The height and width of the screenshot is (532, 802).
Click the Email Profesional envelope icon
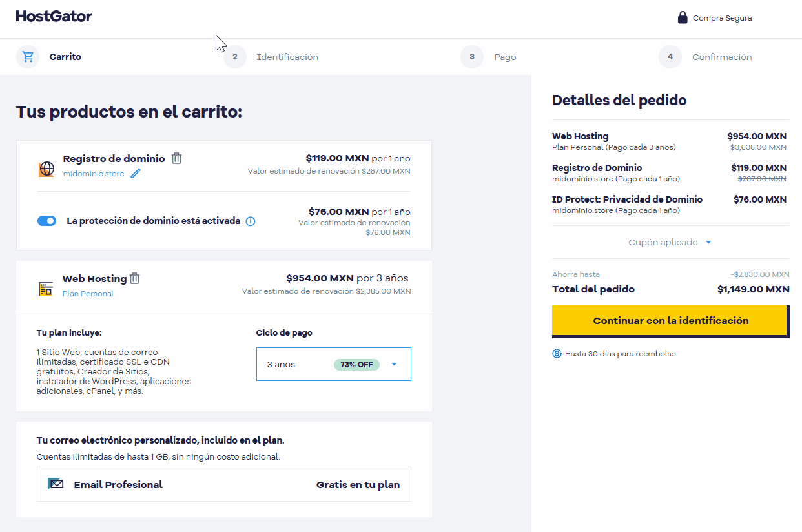pyautogui.click(x=56, y=484)
